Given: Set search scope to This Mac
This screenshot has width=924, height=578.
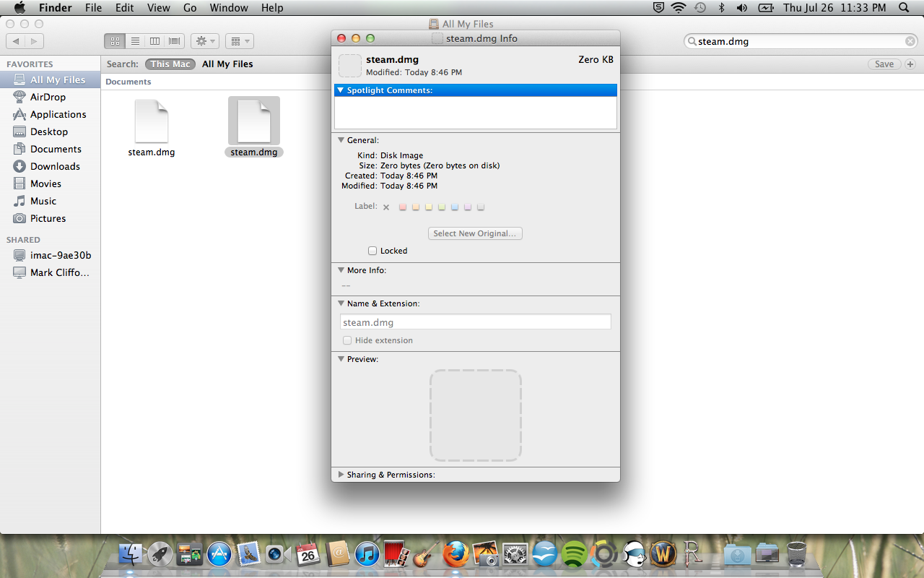Looking at the screenshot, I should click(170, 64).
